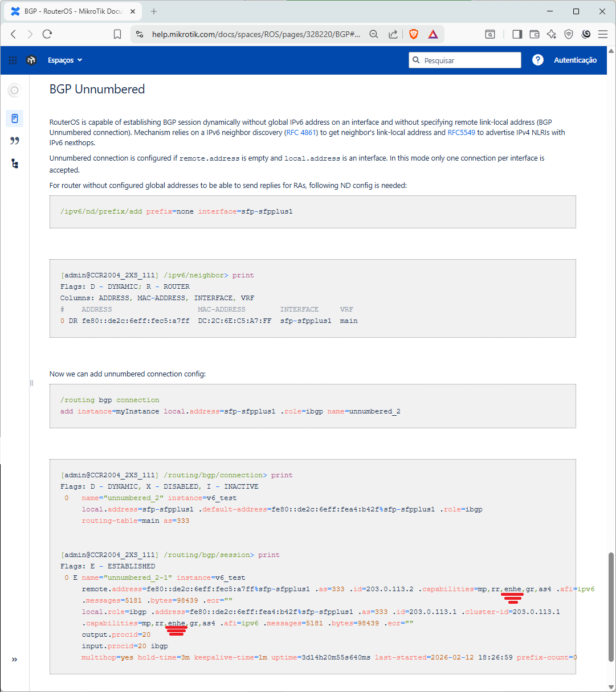Open the Blog quotes icon in the sidebar

point(15,141)
